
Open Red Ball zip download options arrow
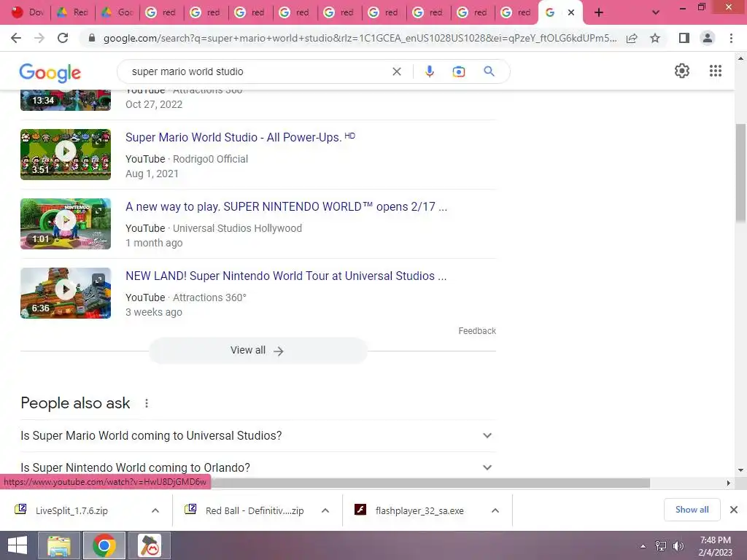[325, 510]
